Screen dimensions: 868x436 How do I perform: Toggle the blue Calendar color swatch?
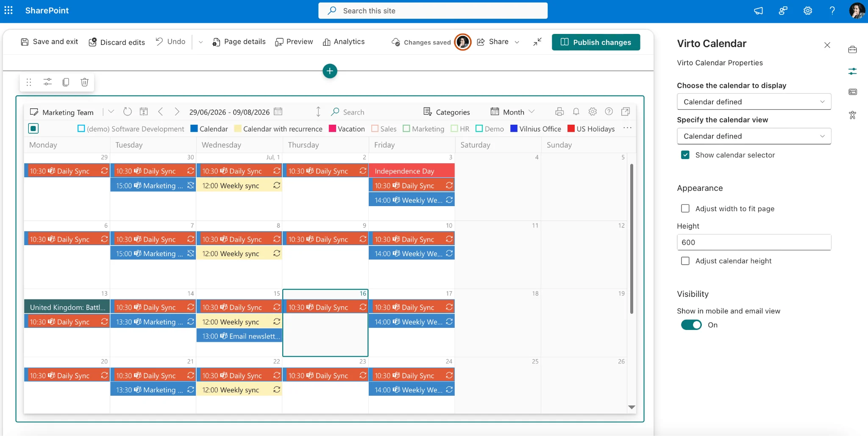click(x=194, y=129)
